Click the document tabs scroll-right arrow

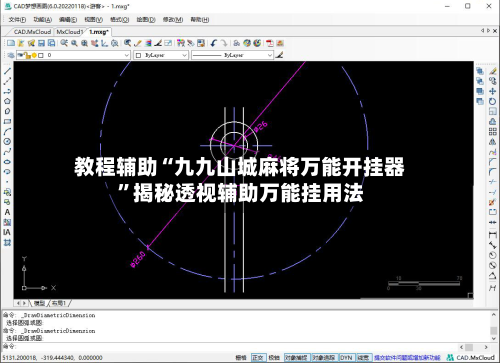[488, 31]
